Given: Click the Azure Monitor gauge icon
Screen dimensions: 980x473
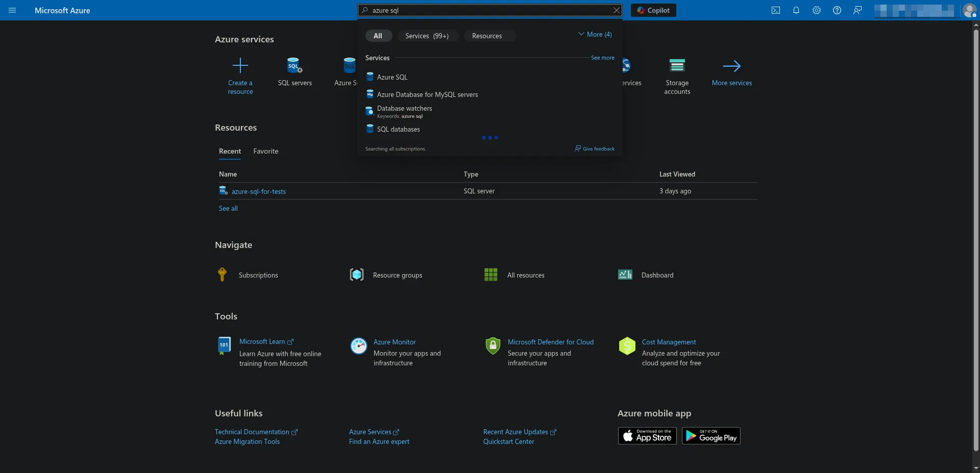Looking at the screenshot, I should click(358, 345).
